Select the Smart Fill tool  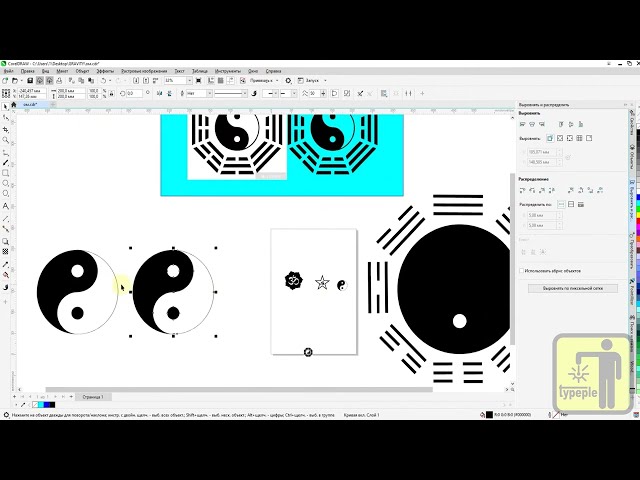5,287
